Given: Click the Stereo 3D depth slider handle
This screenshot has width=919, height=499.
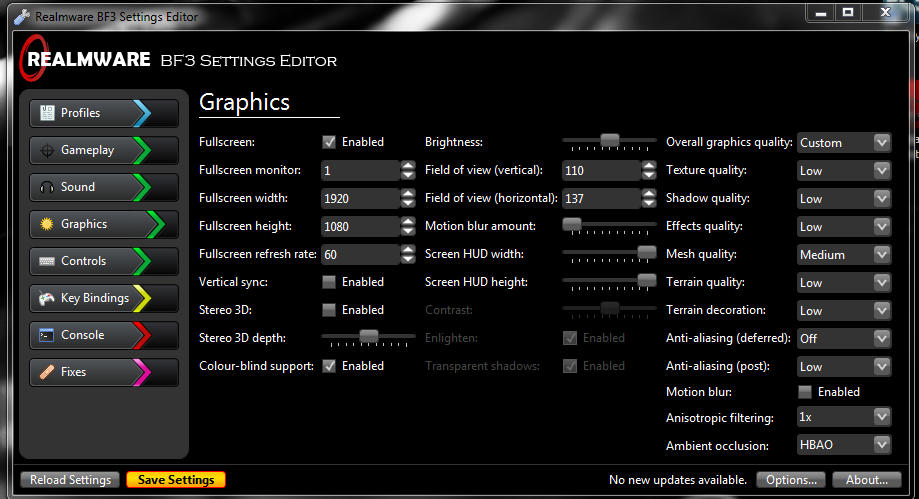Looking at the screenshot, I should (x=369, y=336).
